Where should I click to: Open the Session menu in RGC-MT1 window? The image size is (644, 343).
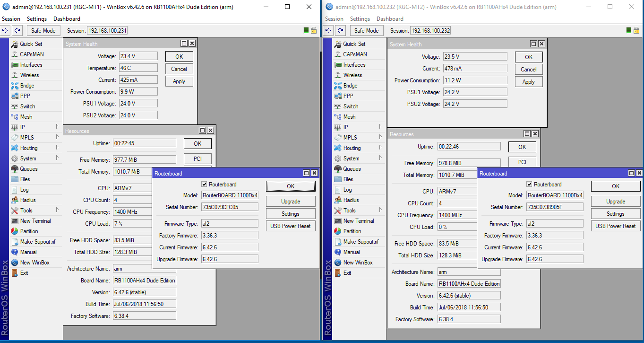coord(11,19)
